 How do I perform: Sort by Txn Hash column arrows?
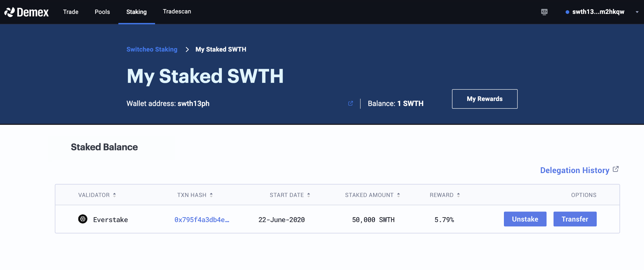(x=211, y=195)
